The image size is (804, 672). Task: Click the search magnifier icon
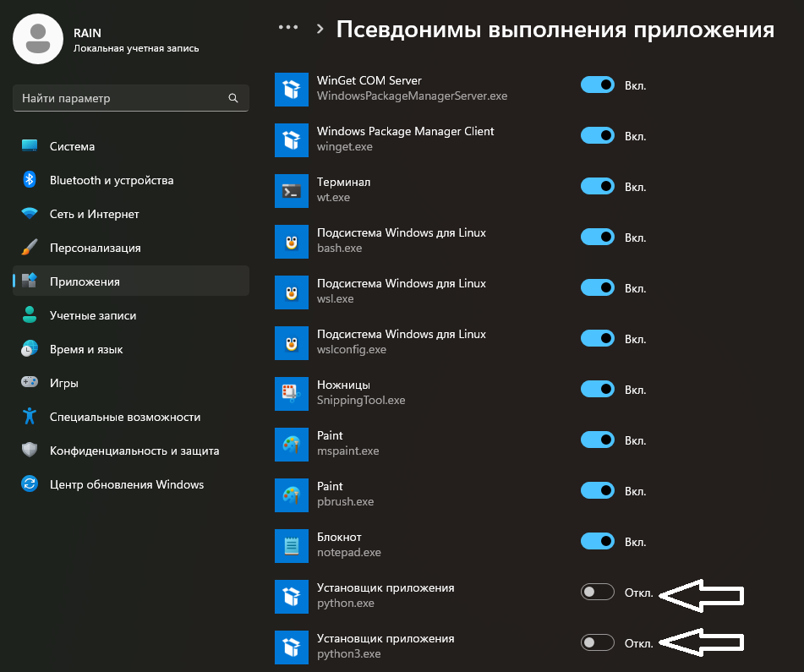(232, 98)
